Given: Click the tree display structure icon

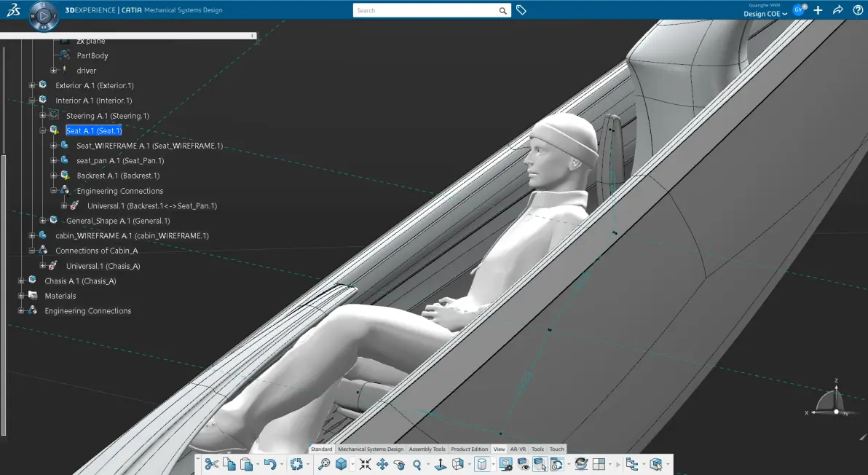Looking at the screenshot, I should [631, 464].
